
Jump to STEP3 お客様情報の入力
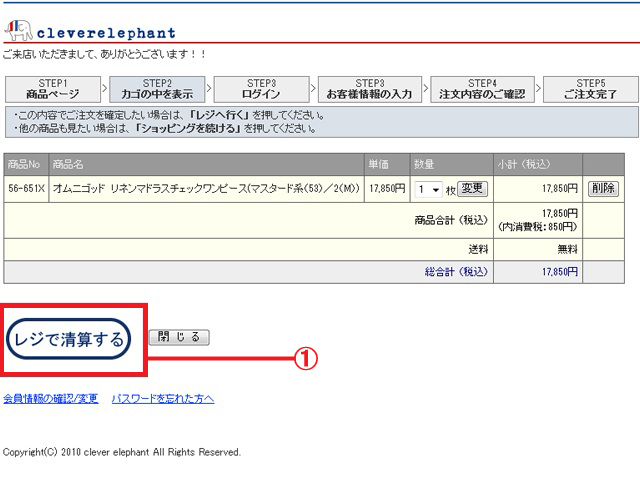(x=369, y=89)
